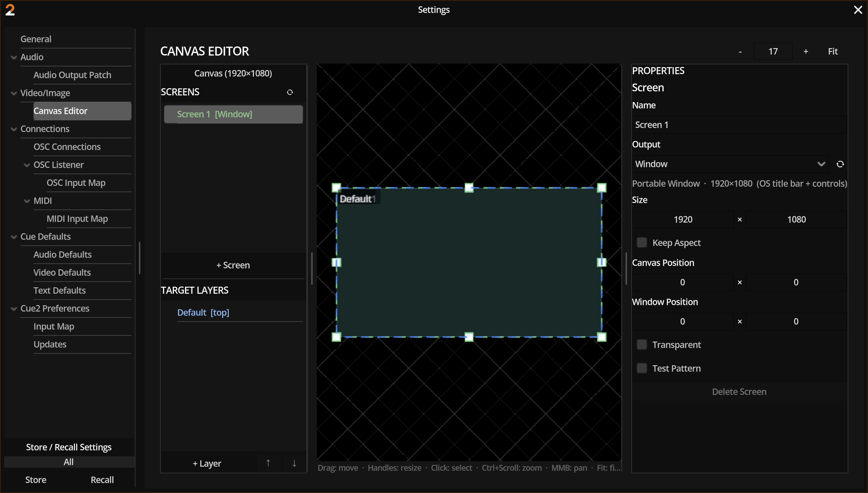Click the Recall button
This screenshot has width=868, height=493.
[102, 480]
